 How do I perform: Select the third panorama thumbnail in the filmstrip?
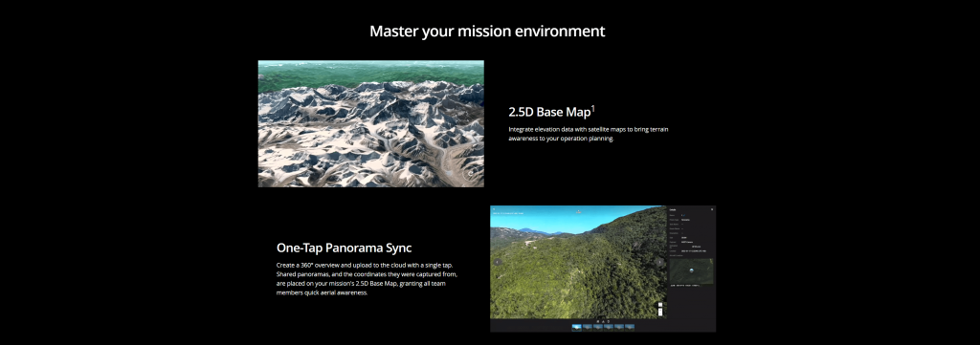(598, 328)
